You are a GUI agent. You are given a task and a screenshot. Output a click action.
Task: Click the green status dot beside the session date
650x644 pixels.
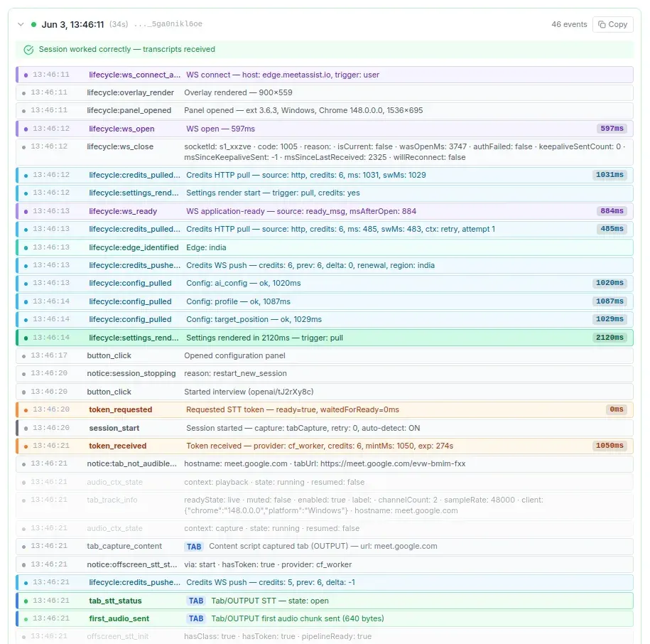(33, 24)
